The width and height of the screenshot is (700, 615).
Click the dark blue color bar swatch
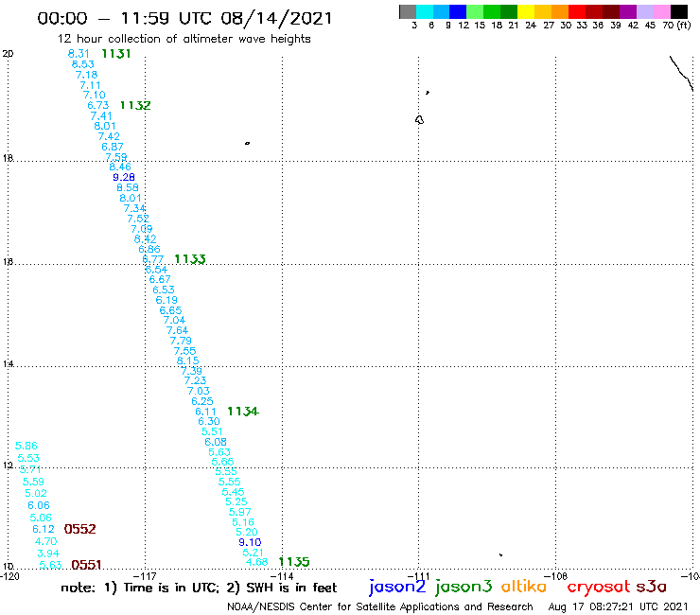(x=459, y=11)
